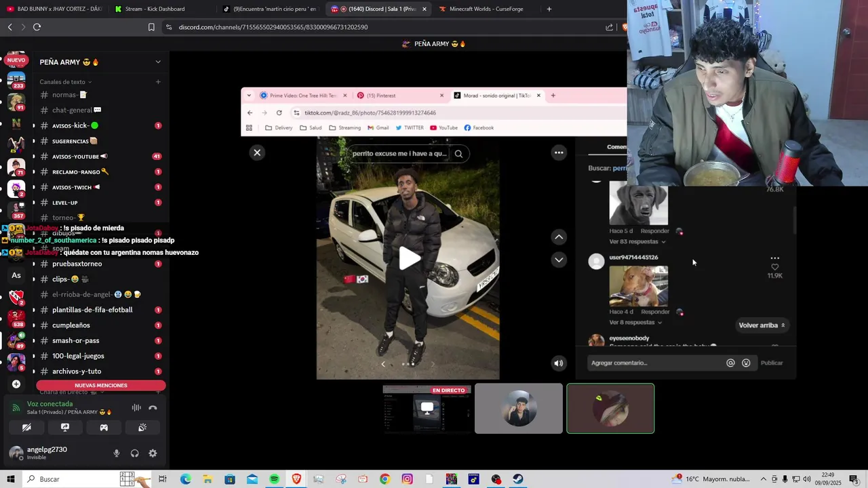Select the live screen-share thumbnail

point(427,409)
